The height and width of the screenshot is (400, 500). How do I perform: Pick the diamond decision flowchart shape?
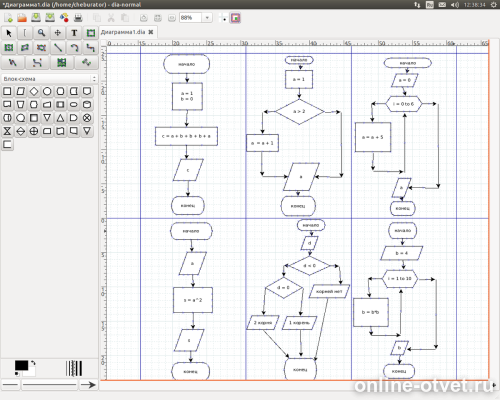34,91
